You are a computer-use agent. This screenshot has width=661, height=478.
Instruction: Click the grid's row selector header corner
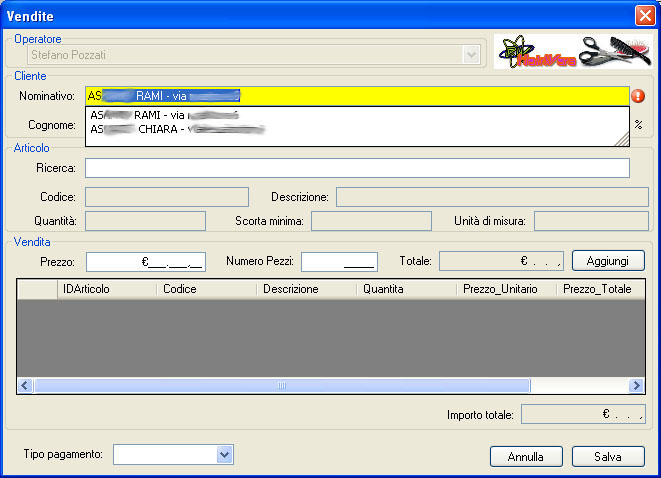(x=37, y=289)
